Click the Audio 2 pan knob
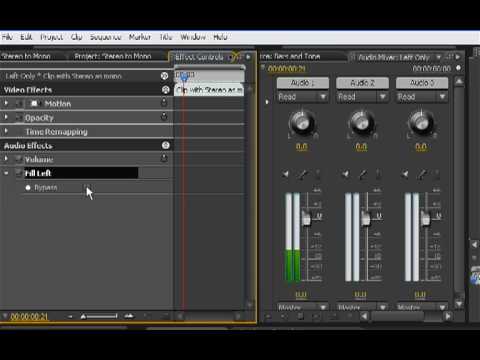Viewport: 480px width, 360px height. [362, 122]
